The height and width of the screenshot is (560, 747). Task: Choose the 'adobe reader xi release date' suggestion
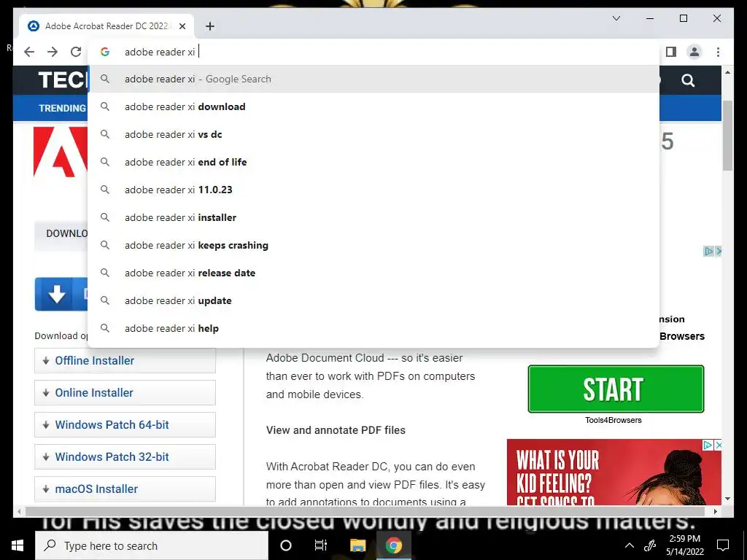coord(373,273)
